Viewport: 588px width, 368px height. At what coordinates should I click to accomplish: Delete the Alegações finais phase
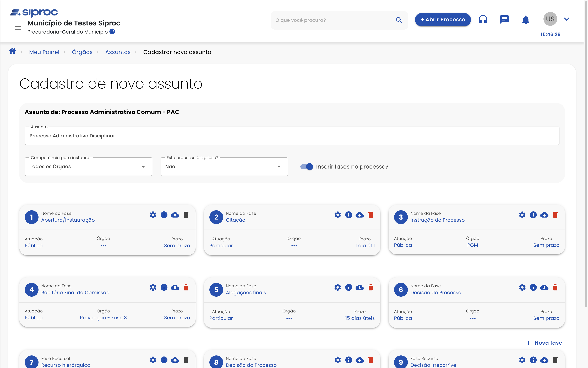point(371,288)
